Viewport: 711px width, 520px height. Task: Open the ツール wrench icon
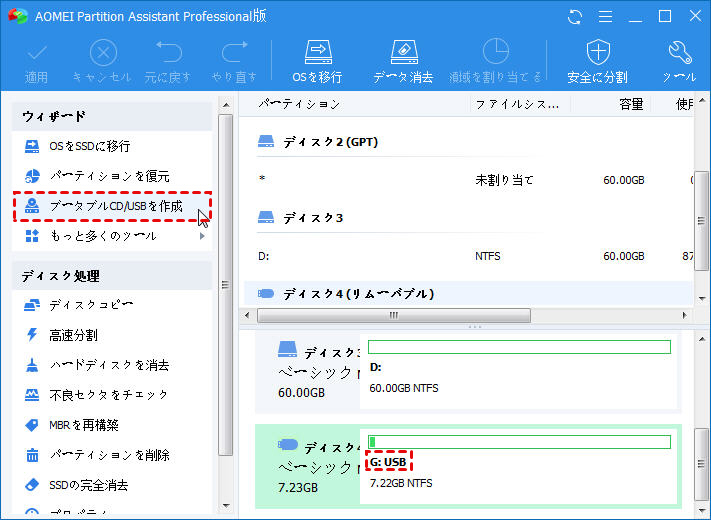pos(680,53)
